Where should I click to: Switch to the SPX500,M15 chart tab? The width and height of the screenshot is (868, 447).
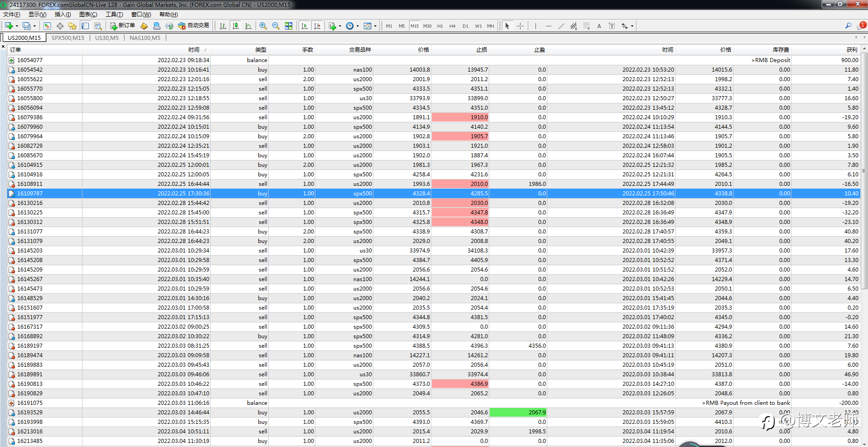coord(68,38)
